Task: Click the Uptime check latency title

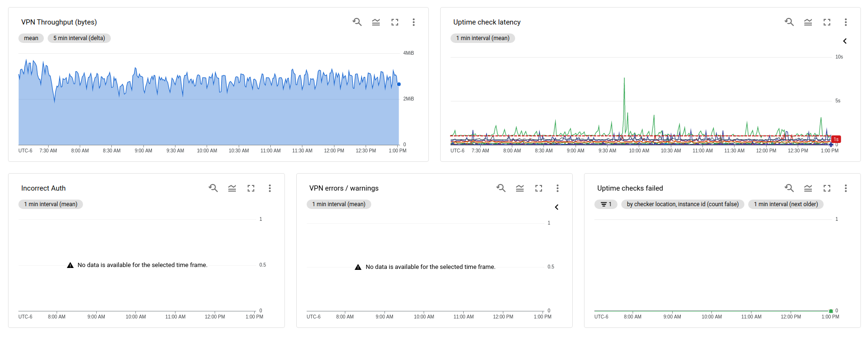Action: coord(487,22)
